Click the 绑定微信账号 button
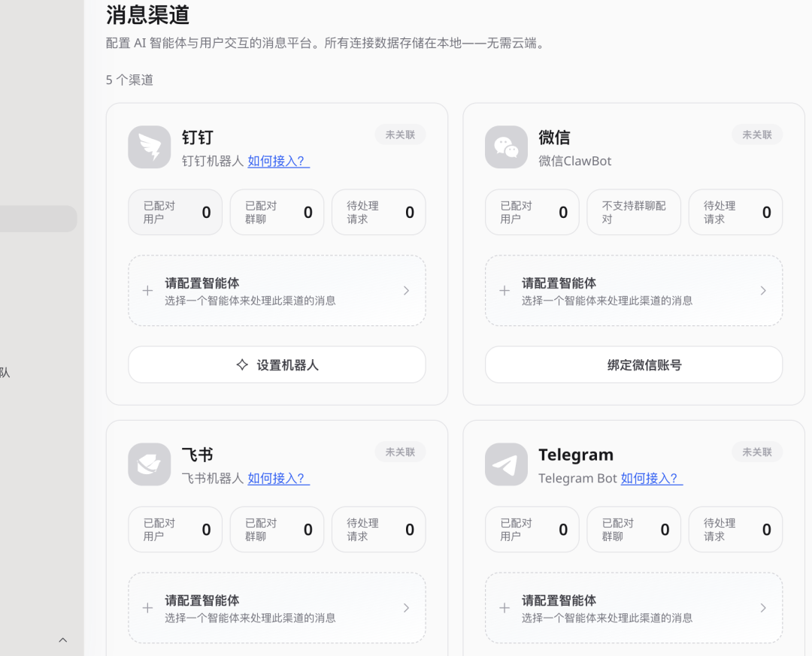Image resolution: width=812 pixels, height=656 pixels. 633,365
